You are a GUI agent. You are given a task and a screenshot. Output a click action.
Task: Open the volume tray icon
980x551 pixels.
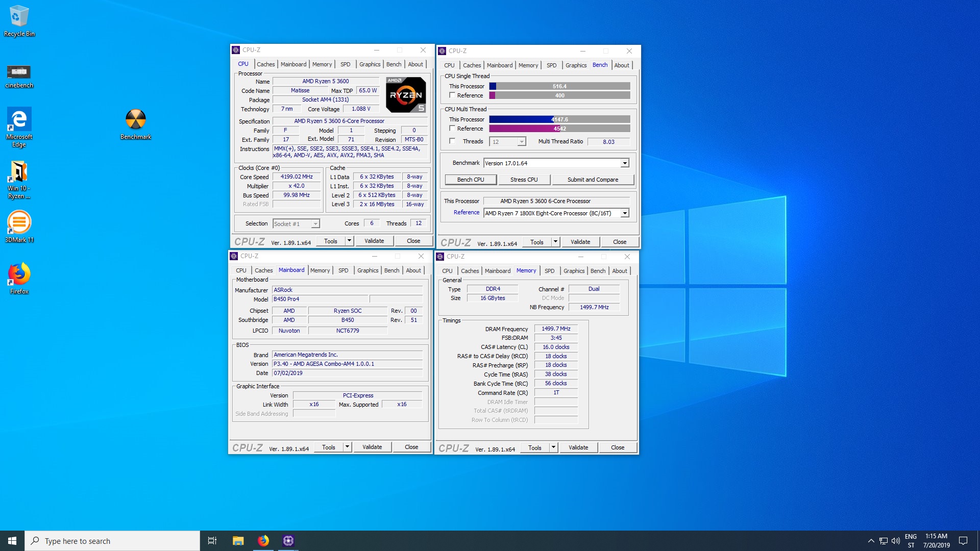point(896,541)
